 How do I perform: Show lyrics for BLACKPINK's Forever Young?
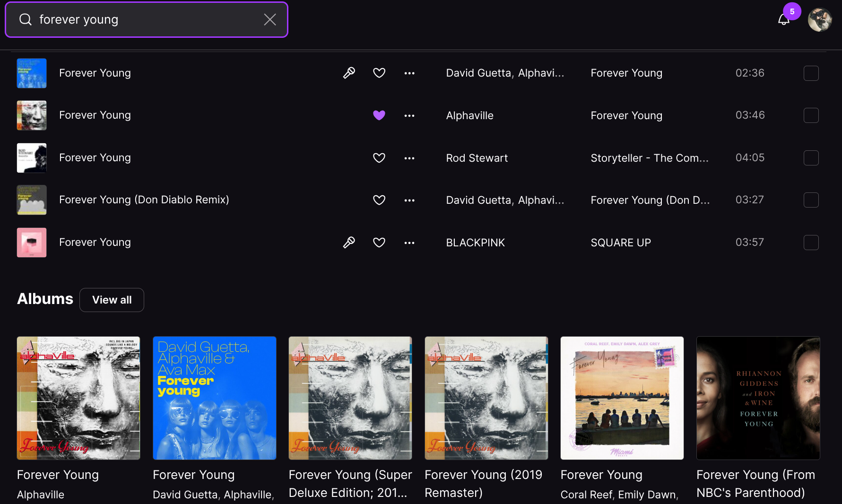click(x=349, y=243)
